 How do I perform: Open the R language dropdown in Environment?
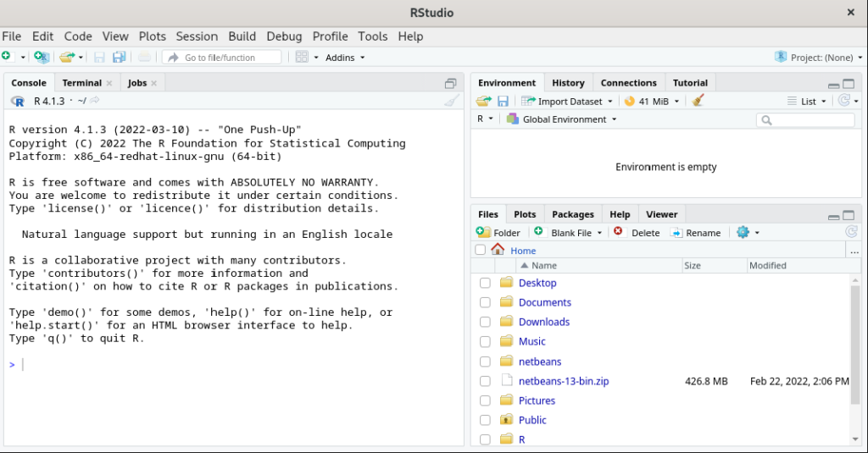tap(485, 119)
